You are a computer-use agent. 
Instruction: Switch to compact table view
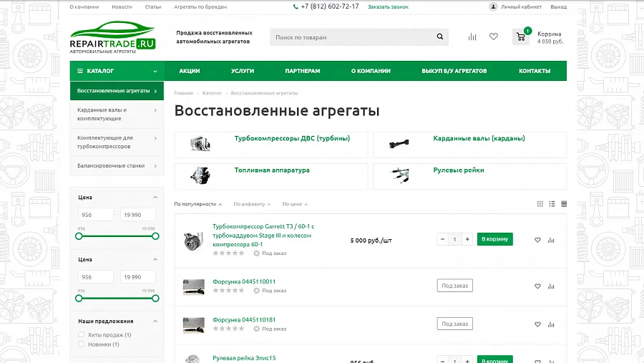(564, 204)
